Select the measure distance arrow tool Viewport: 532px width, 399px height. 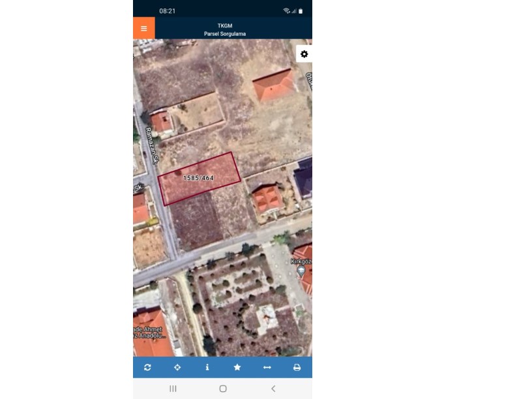(x=267, y=368)
